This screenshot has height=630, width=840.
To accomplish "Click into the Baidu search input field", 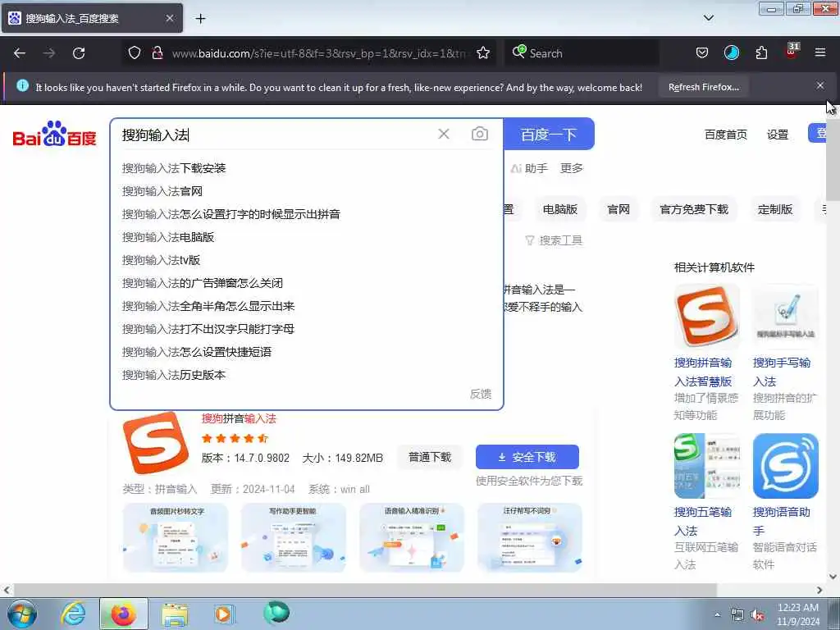I will pos(276,135).
